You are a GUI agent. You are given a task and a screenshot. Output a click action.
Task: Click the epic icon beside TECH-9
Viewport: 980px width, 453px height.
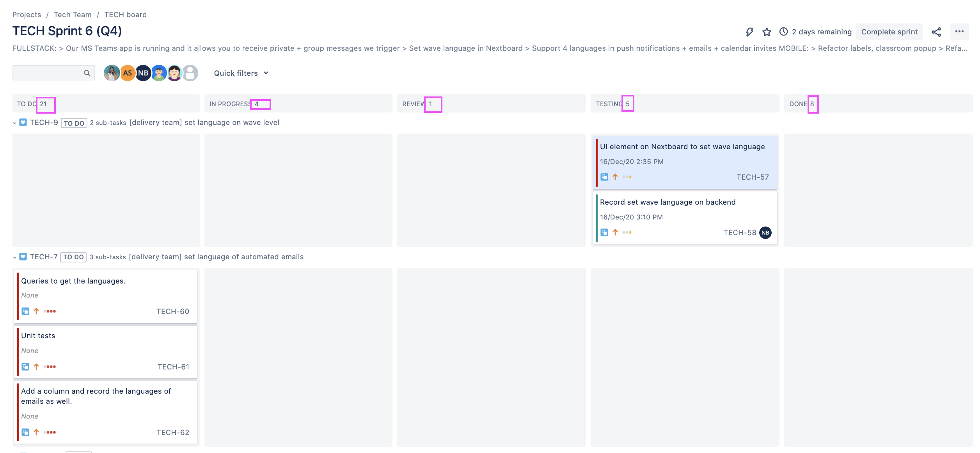tap(23, 122)
